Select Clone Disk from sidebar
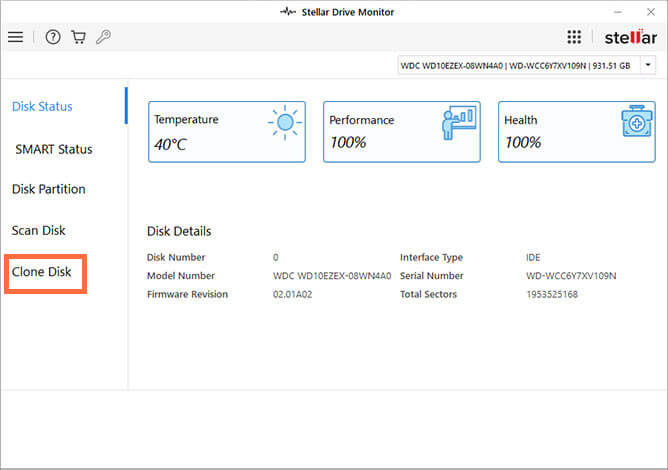Image resolution: width=668 pixels, height=470 pixels. coord(42,272)
